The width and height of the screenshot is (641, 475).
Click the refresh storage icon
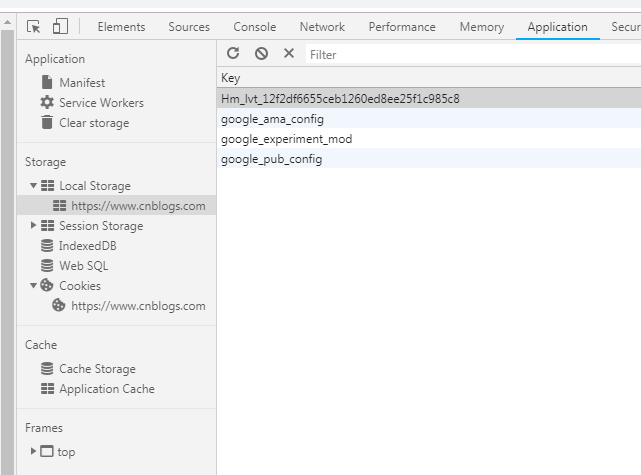click(x=233, y=54)
